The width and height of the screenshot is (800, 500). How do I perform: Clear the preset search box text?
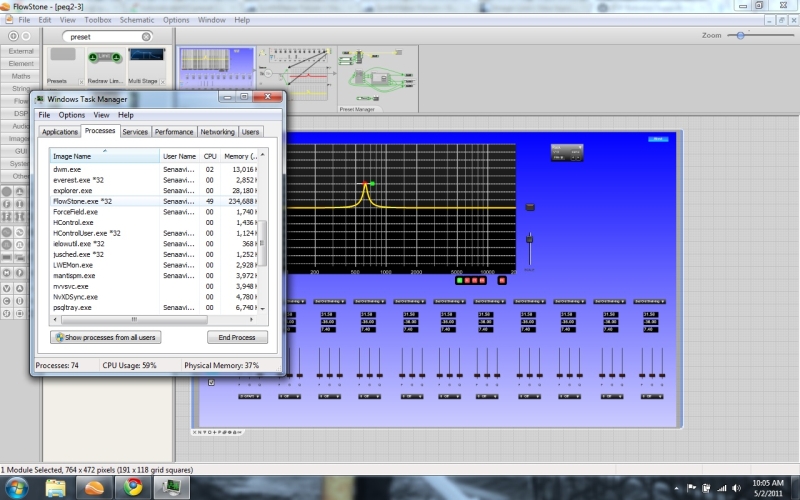[146, 36]
